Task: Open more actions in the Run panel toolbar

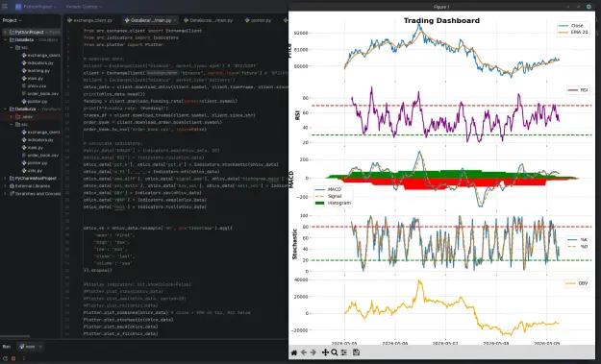Action: coord(24,358)
